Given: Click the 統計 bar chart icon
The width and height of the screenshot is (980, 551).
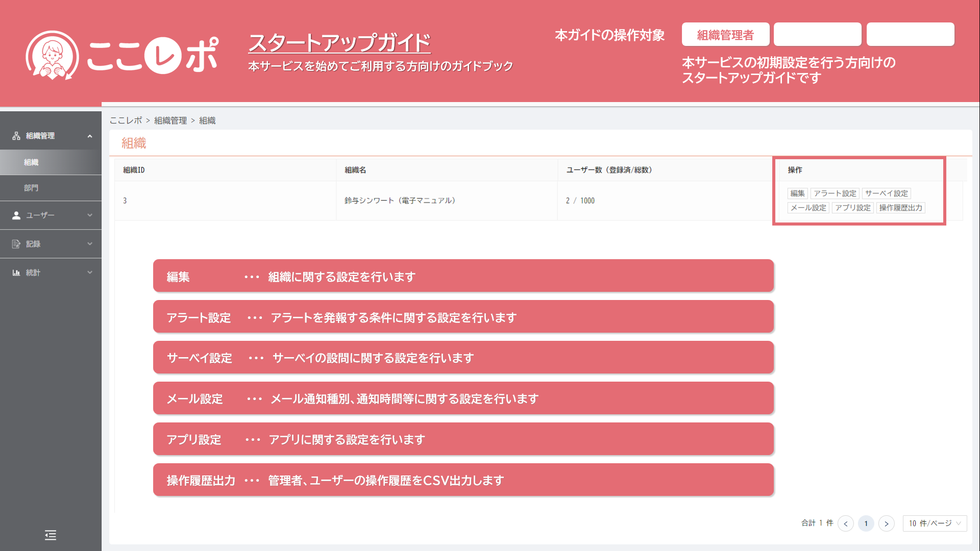Looking at the screenshot, I should point(16,272).
